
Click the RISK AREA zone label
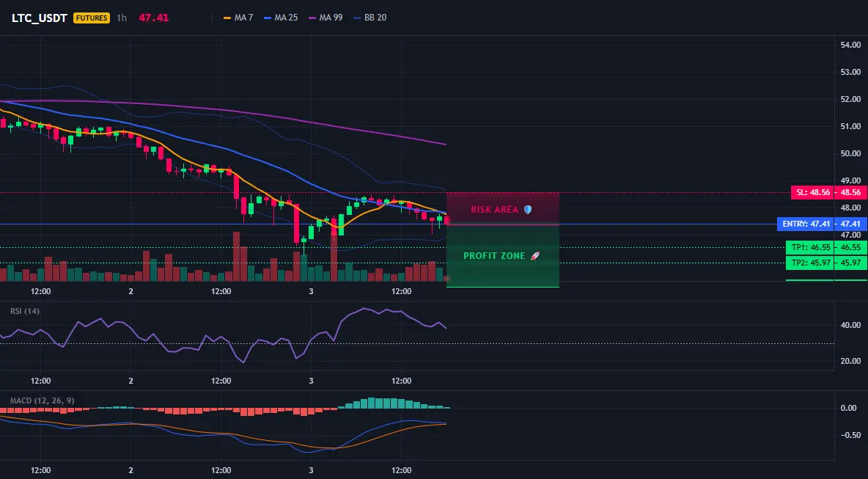tap(494, 210)
